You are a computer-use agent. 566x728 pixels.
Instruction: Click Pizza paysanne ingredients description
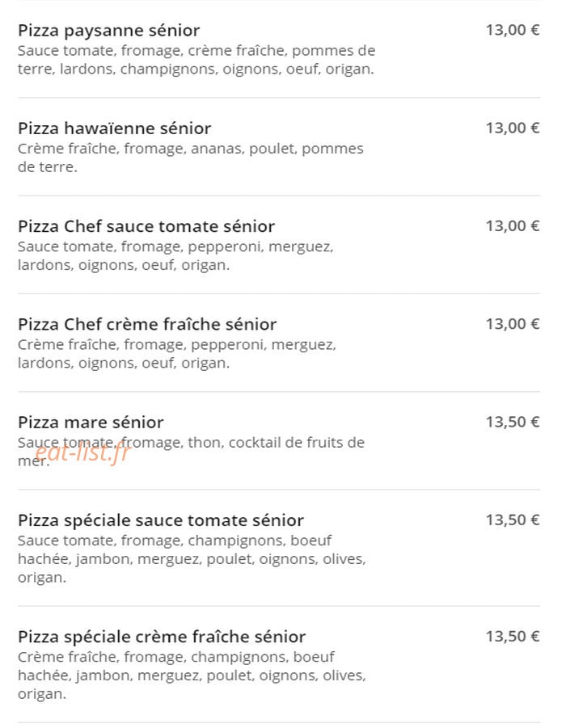tap(196, 60)
